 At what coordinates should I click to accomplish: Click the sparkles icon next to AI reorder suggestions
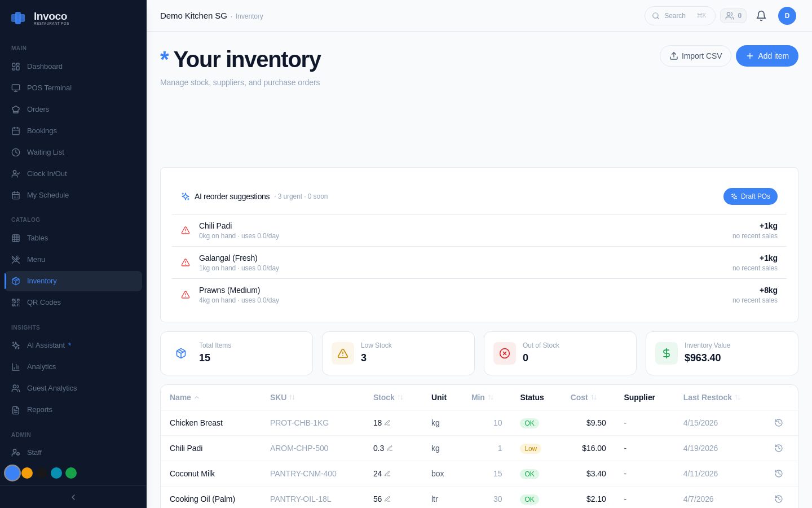pos(186,196)
